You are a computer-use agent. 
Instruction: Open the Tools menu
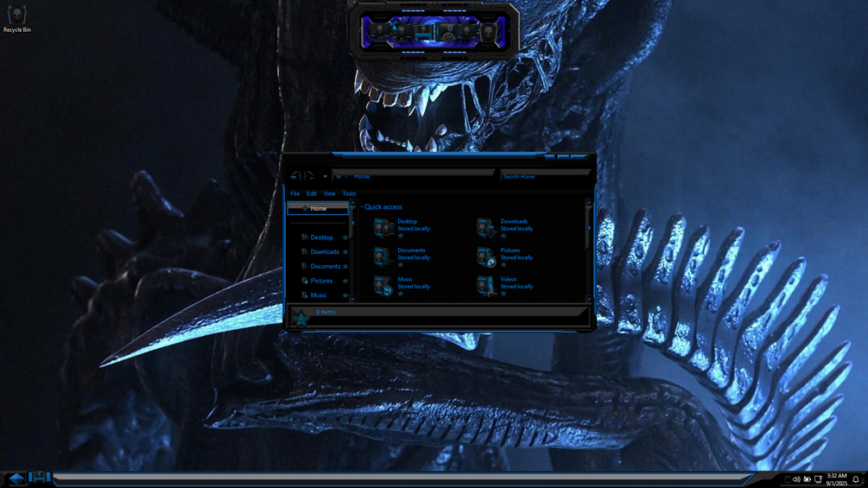[x=349, y=193]
